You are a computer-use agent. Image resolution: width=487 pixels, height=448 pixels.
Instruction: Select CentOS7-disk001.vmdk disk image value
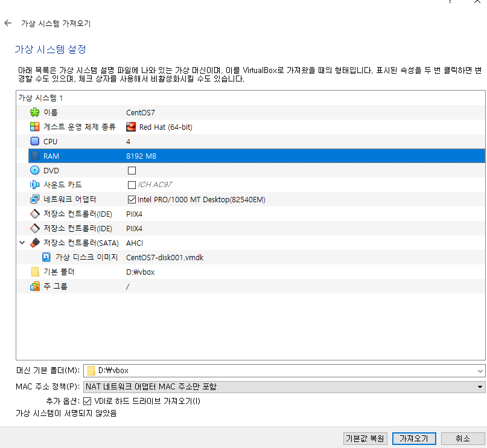pos(165,258)
